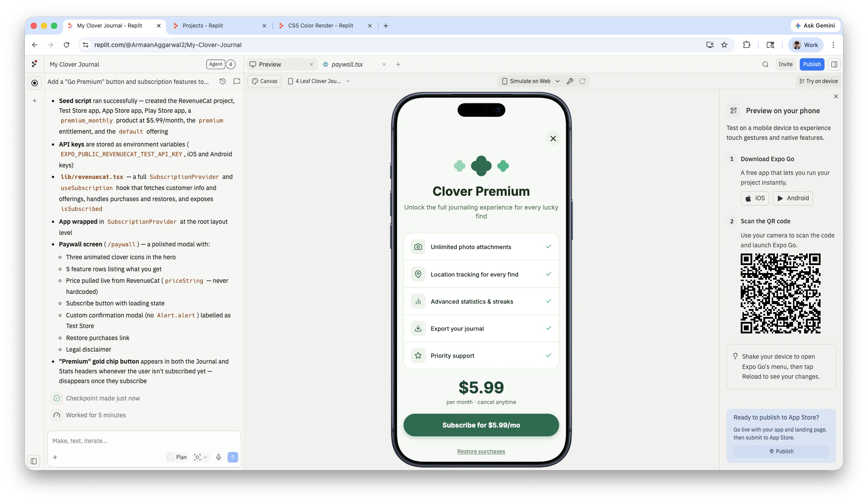Close the Clover Premium paywall modal

[553, 139]
